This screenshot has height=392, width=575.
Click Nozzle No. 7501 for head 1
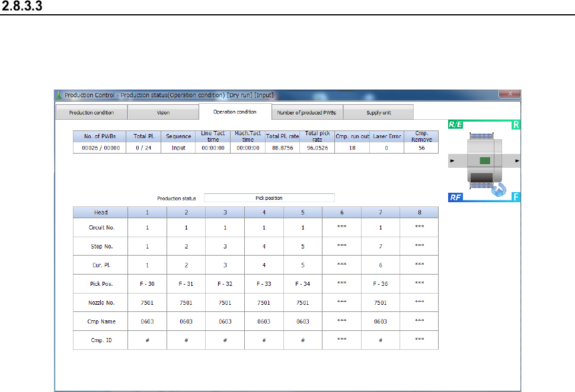click(x=147, y=303)
